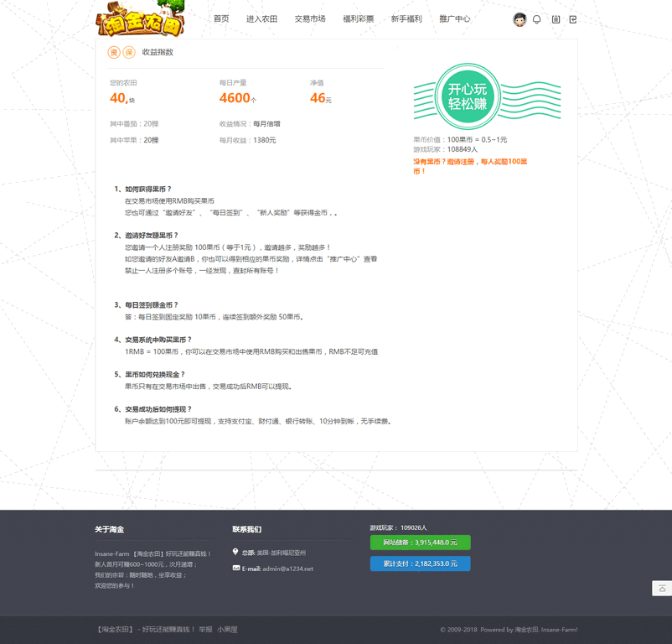Click the blue 累计支付 button
The height and width of the screenshot is (644, 672).
pyautogui.click(x=420, y=564)
